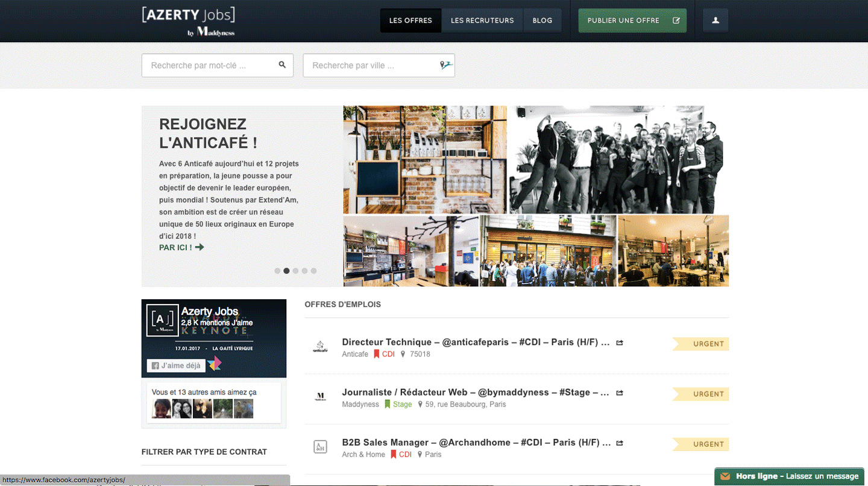Select the last carousel slide dot
868x486 pixels.
(x=313, y=271)
